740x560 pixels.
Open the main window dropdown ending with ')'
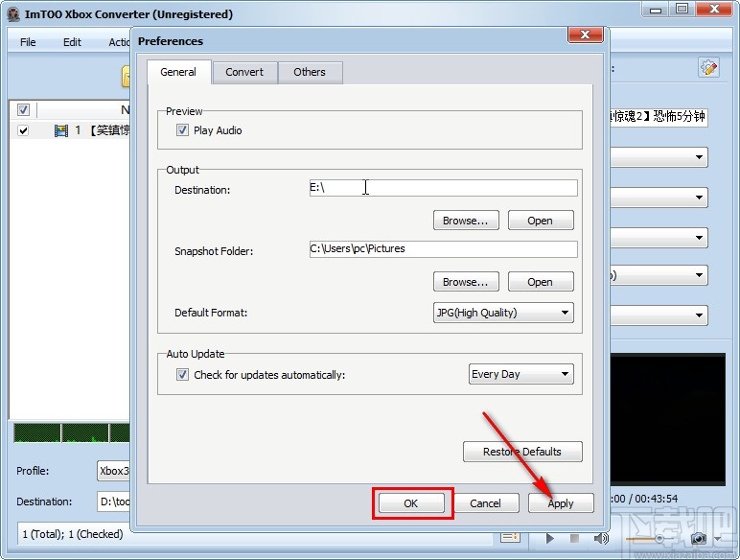[659, 275]
